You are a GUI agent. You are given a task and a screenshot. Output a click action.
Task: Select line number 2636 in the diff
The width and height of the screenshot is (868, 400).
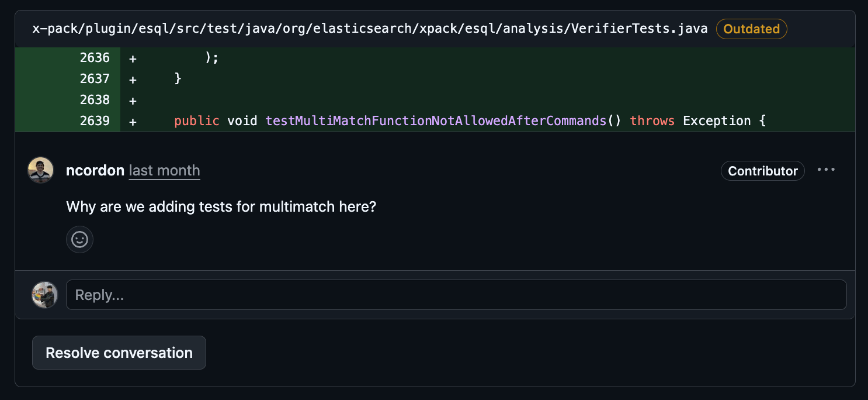(95, 58)
